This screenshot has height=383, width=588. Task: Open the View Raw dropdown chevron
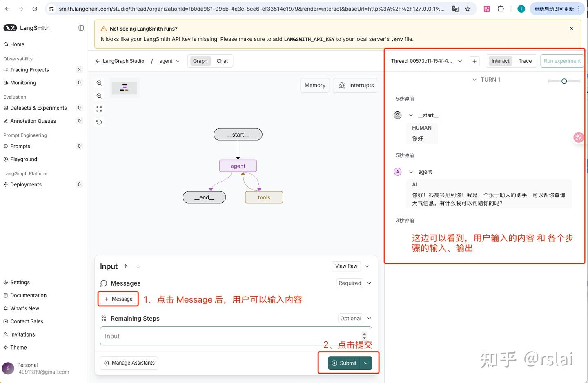pyautogui.click(x=367, y=266)
